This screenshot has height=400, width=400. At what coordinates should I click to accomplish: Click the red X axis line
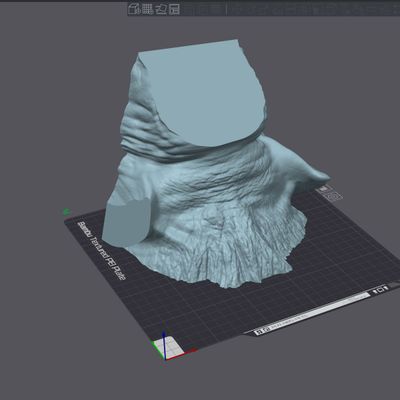[182, 355]
